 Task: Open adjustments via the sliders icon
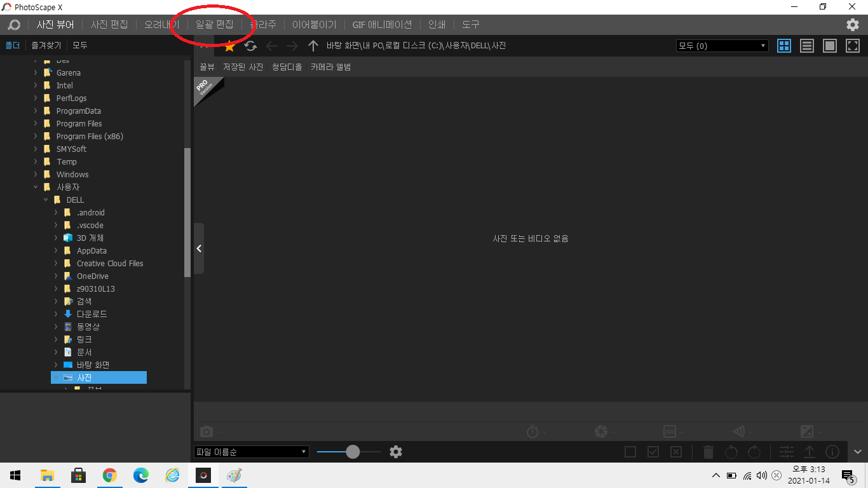tap(787, 452)
